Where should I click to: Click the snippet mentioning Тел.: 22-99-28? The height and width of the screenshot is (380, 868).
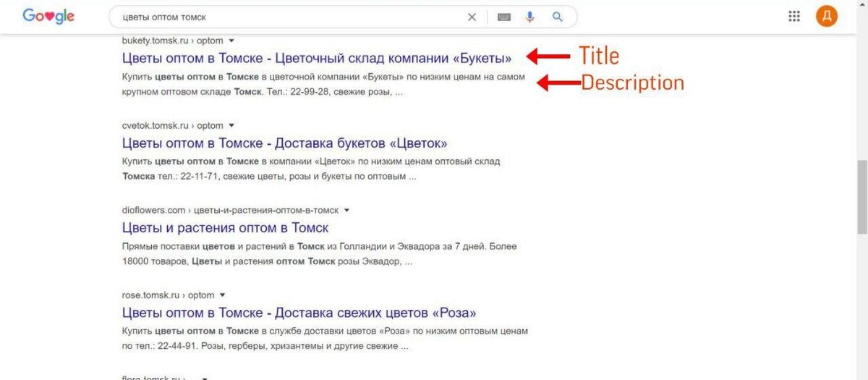[324, 84]
